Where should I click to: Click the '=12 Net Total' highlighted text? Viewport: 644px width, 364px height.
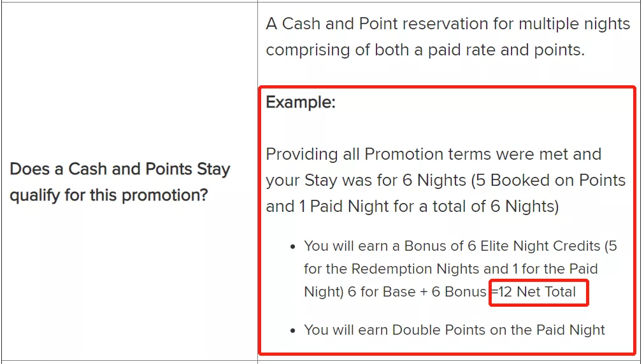coord(534,292)
